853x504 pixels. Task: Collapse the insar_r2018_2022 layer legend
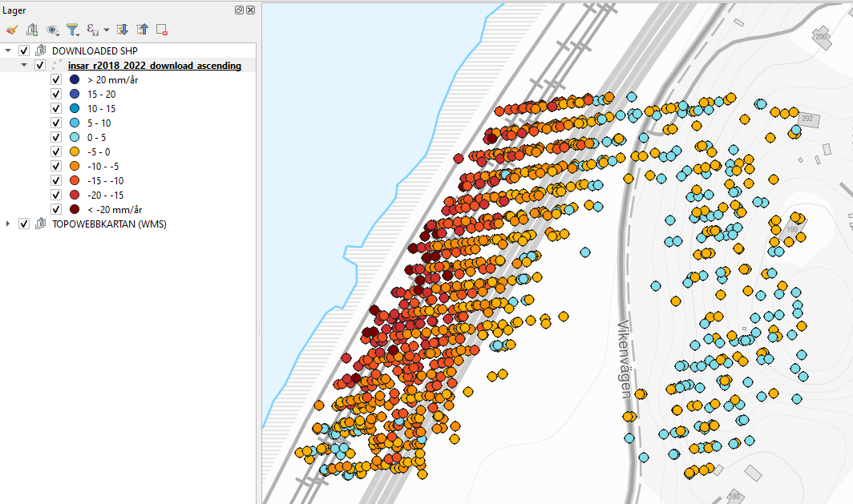click(24, 66)
